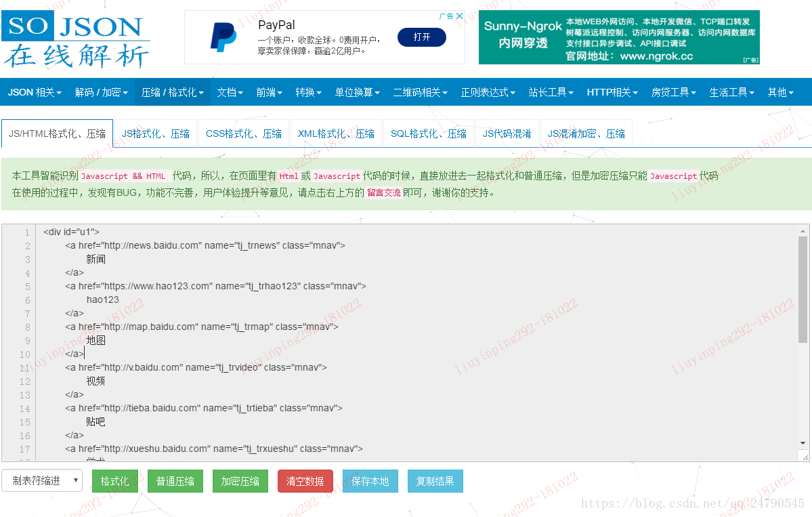The image size is (812, 517).
Task: Click the code line with text 视频
Action: tap(95, 381)
